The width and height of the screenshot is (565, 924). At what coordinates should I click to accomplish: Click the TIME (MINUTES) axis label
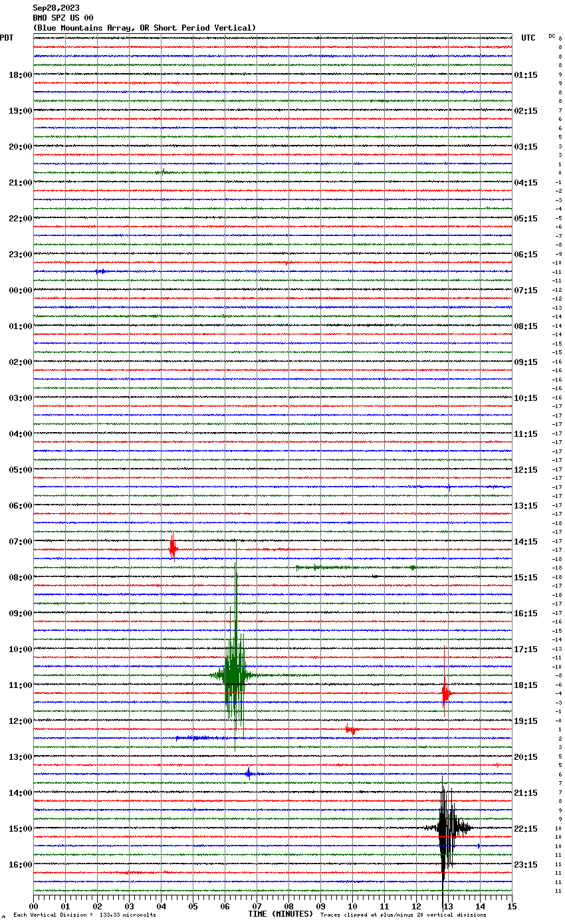pos(281,914)
